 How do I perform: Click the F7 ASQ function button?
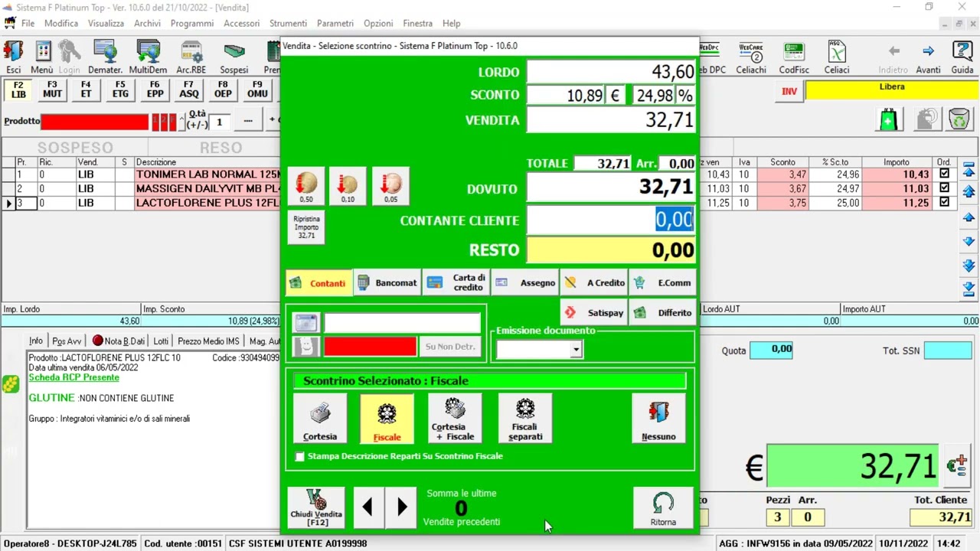coord(188,90)
